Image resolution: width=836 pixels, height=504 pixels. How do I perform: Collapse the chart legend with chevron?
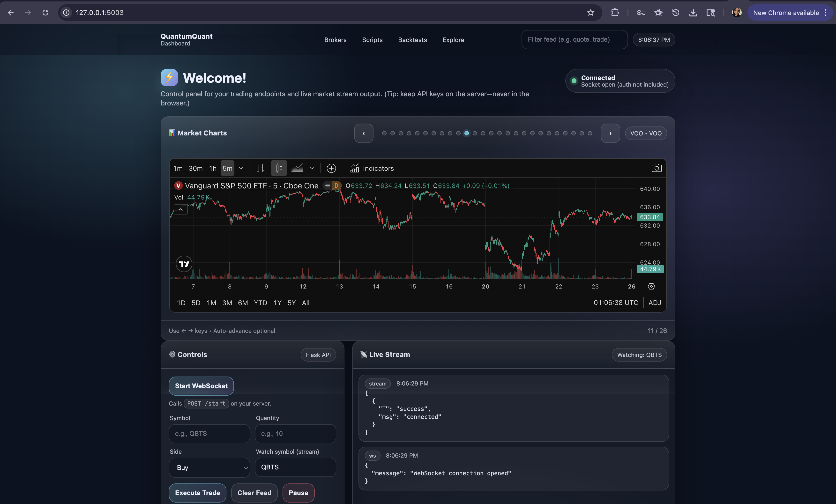[x=181, y=210]
